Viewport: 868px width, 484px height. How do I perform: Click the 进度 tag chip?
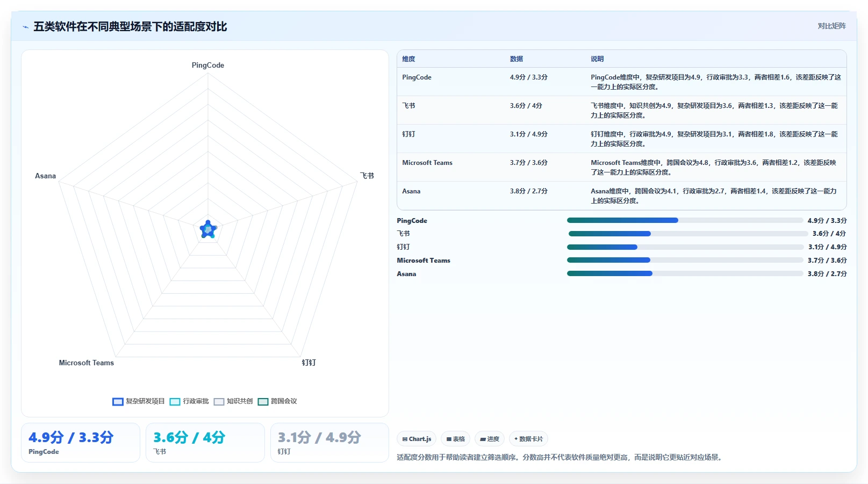pos(490,439)
